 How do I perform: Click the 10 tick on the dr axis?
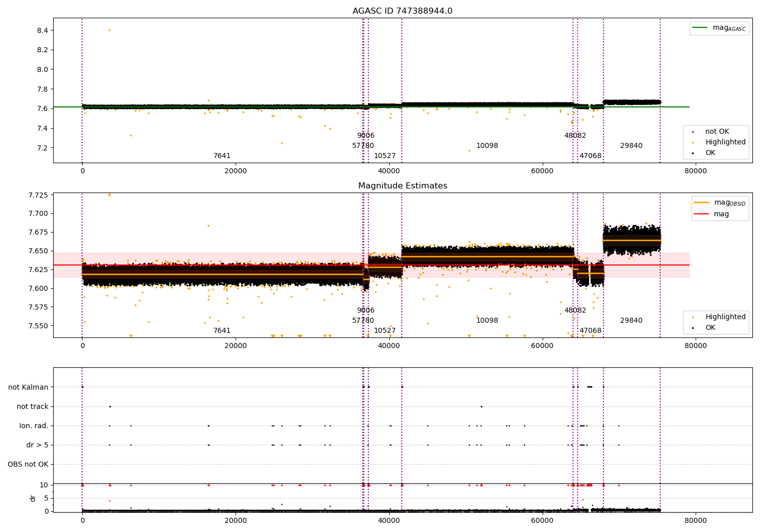coord(44,485)
